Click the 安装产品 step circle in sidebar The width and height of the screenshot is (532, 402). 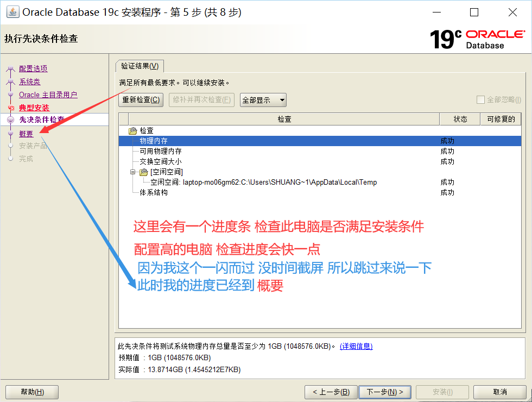(12, 146)
